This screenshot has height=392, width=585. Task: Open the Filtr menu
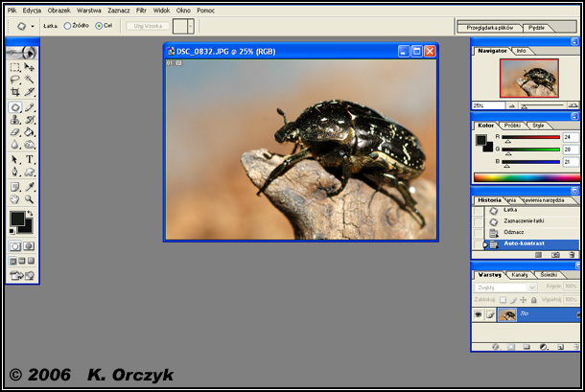point(141,10)
